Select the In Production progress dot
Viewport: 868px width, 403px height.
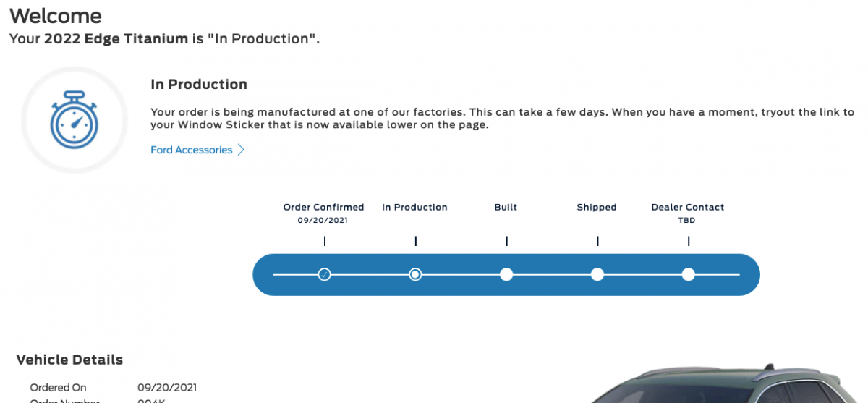(415, 274)
